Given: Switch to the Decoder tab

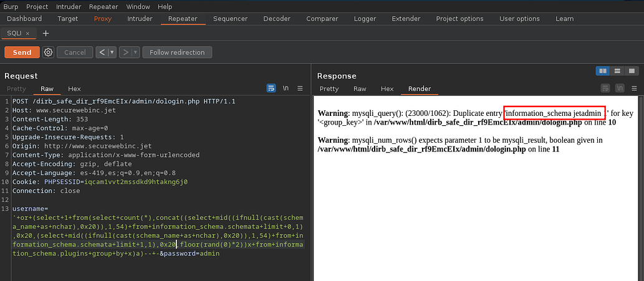Looking at the screenshot, I should coord(276,19).
